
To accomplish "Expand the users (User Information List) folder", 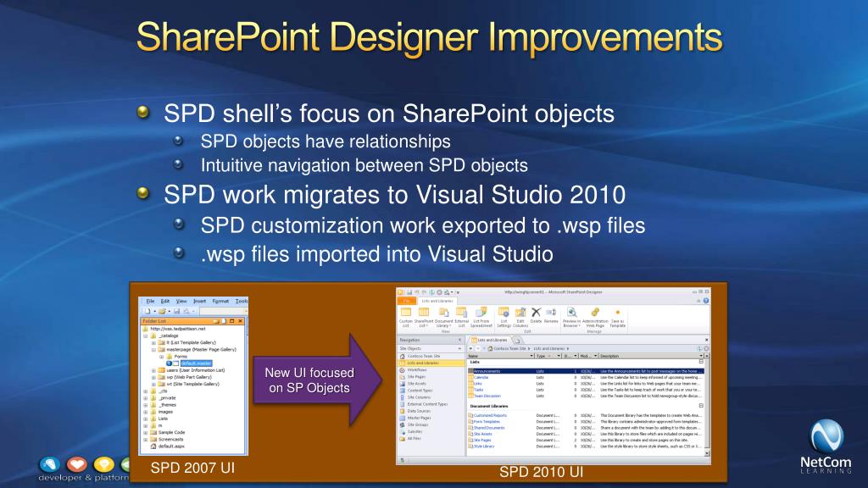I will coord(154,370).
